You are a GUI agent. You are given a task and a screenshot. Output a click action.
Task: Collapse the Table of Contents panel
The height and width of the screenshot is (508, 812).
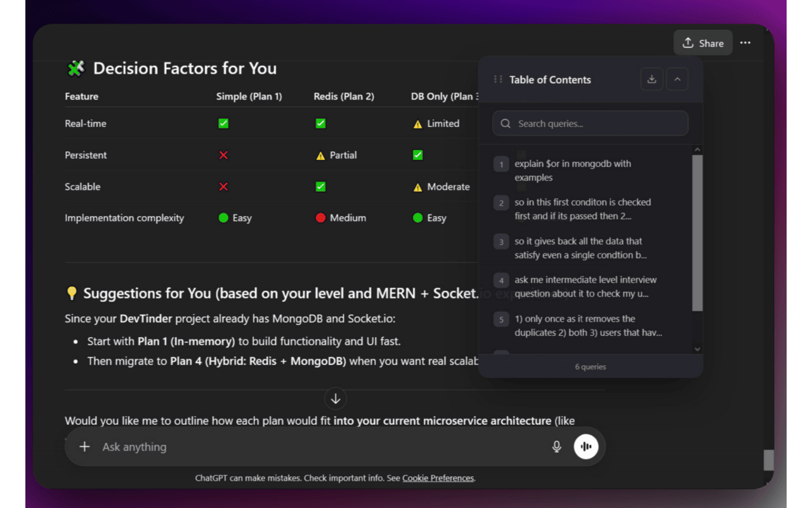click(677, 79)
